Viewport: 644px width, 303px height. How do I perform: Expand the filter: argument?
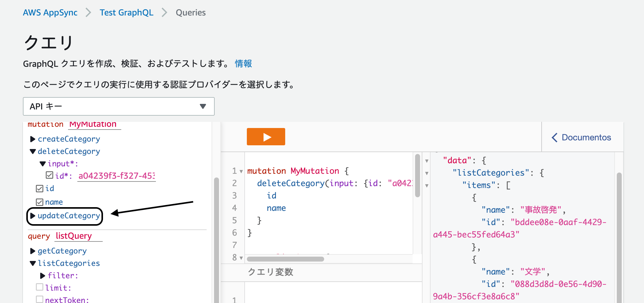click(x=43, y=276)
